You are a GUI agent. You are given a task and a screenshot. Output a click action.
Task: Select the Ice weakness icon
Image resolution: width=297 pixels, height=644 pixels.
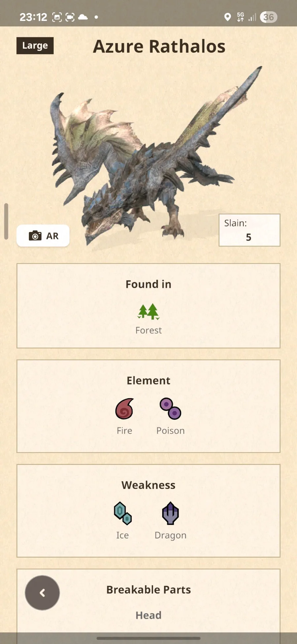(x=122, y=513)
